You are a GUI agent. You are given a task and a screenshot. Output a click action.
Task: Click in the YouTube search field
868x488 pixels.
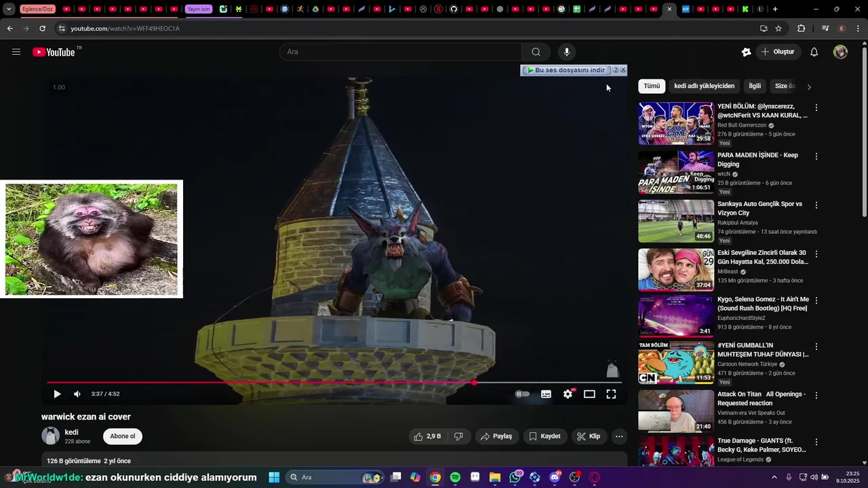pos(400,52)
